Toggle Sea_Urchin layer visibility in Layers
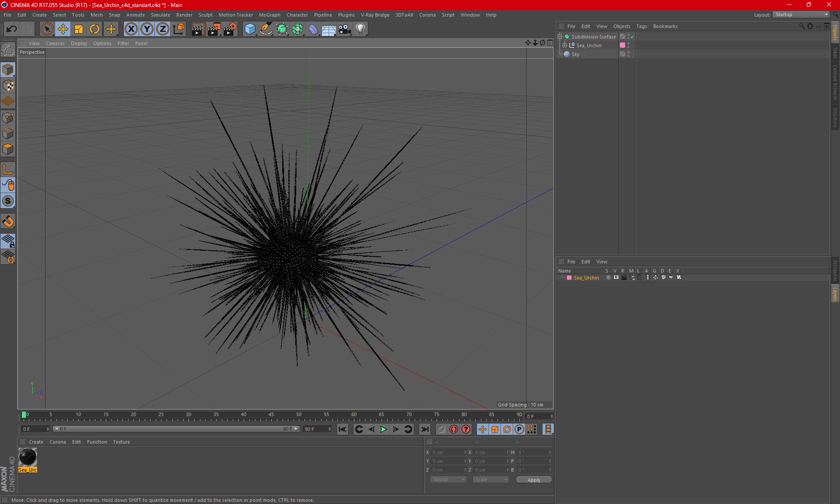Image resolution: width=840 pixels, height=504 pixels. point(616,277)
